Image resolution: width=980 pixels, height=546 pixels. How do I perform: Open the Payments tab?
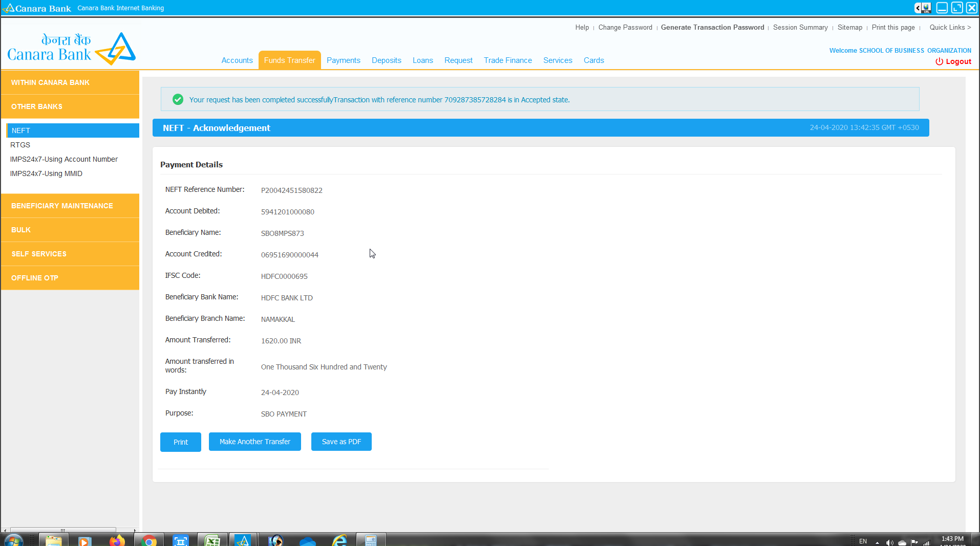pos(344,60)
